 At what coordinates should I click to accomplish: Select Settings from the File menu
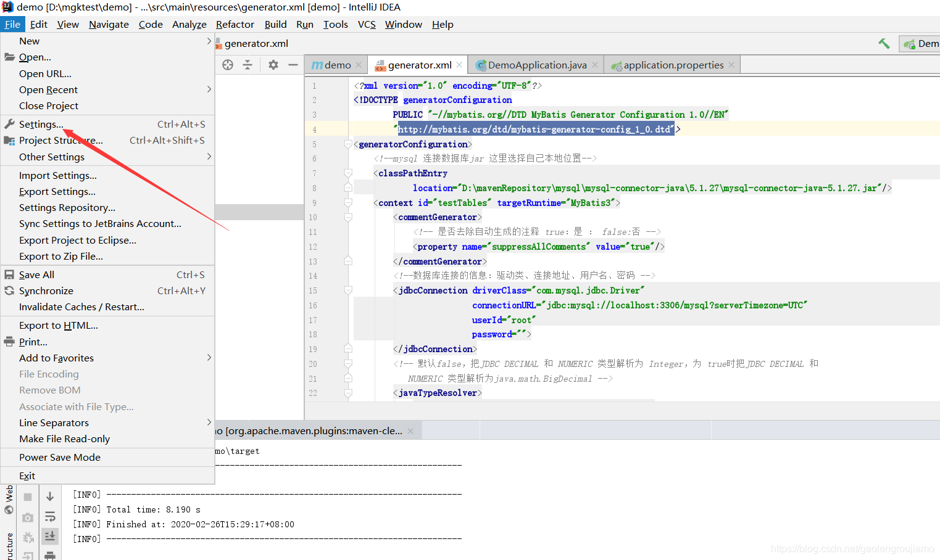(x=40, y=123)
